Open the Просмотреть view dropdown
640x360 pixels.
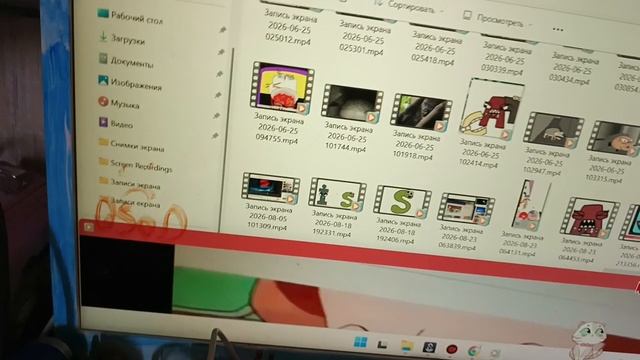(x=498, y=20)
